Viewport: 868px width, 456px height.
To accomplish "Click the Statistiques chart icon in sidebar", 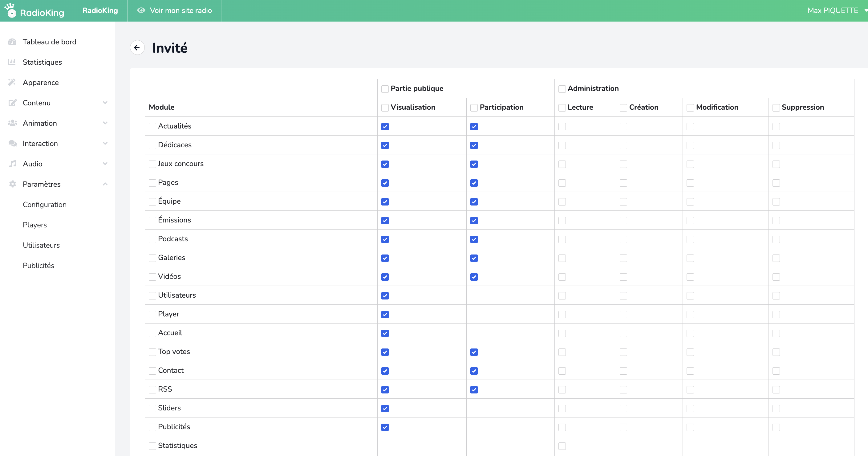I will coord(12,62).
